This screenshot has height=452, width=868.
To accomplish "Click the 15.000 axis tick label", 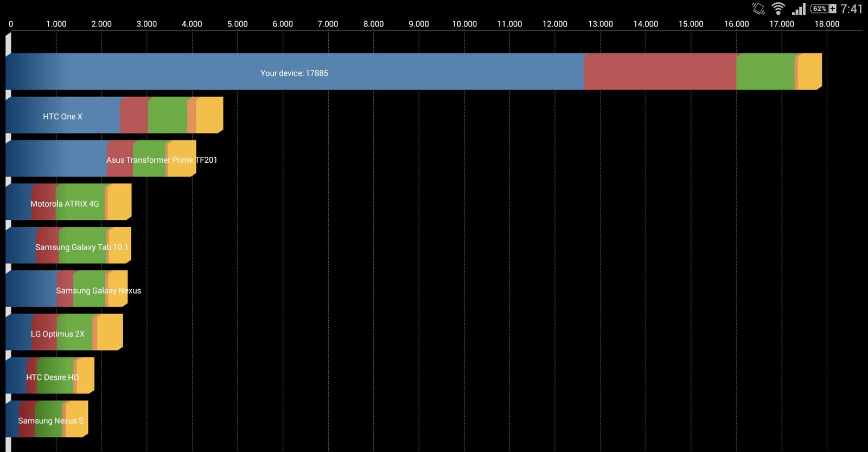I will click(x=691, y=24).
